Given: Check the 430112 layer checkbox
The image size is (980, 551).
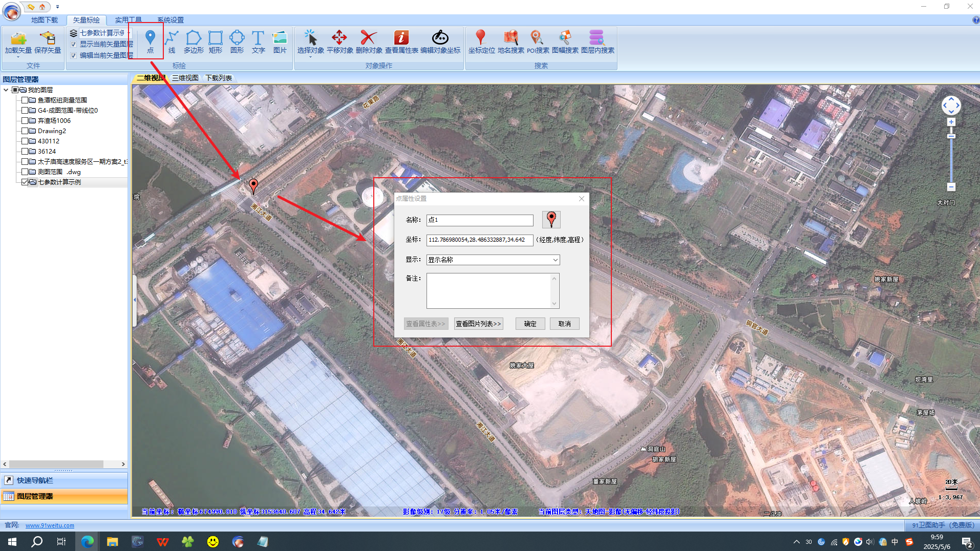Looking at the screenshot, I should [x=25, y=141].
